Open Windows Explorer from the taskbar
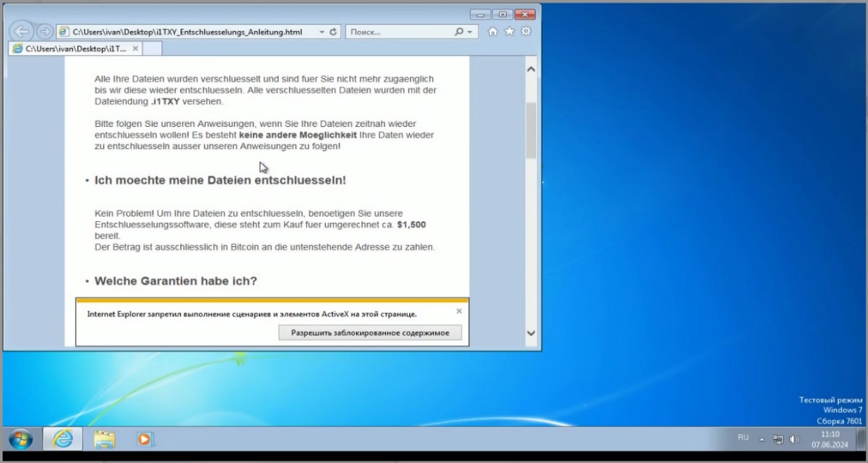868x463 pixels. click(x=104, y=439)
